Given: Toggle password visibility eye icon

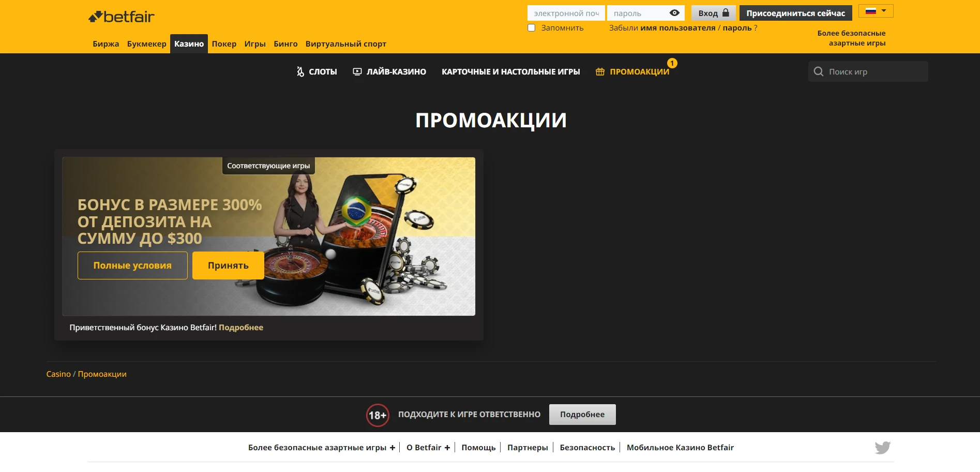Looking at the screenshot, I should (x=674, y=13).
